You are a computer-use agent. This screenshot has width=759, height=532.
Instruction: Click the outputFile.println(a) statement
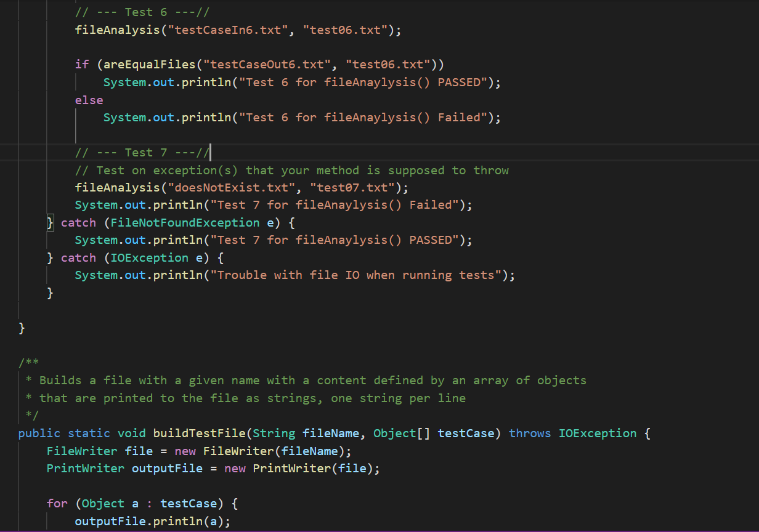coord(153,522)
